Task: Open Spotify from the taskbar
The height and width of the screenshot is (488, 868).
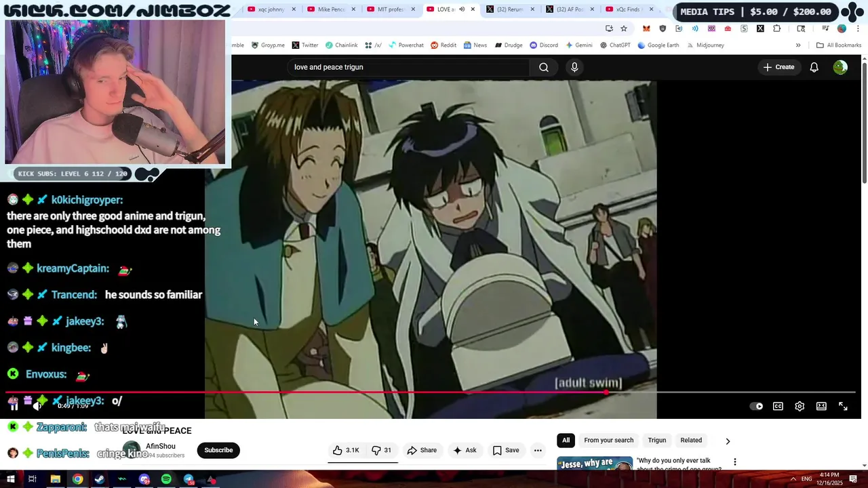Action: [x=166, y=479]
